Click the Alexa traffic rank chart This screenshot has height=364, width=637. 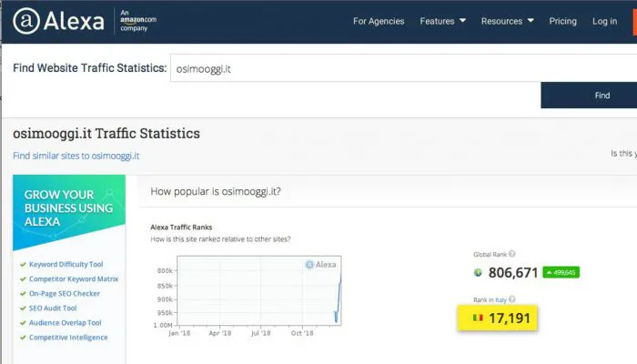259,290
